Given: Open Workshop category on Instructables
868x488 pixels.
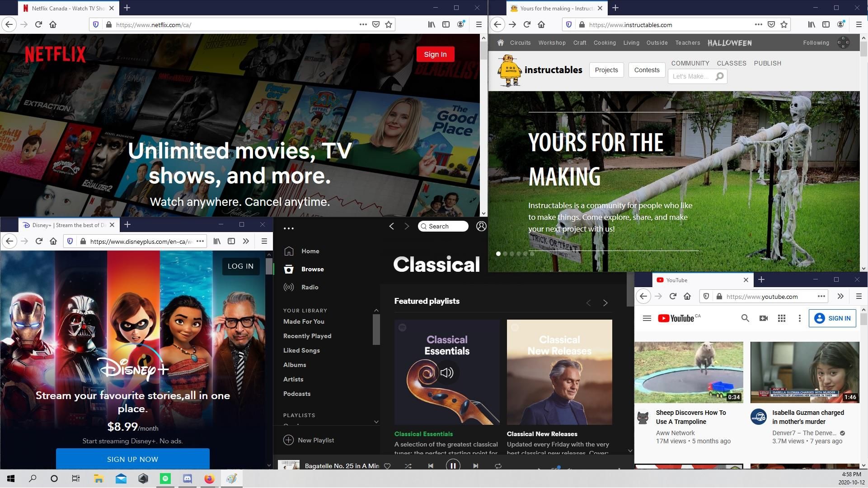Looking at the screenshot, I should [x=552, y=43].
